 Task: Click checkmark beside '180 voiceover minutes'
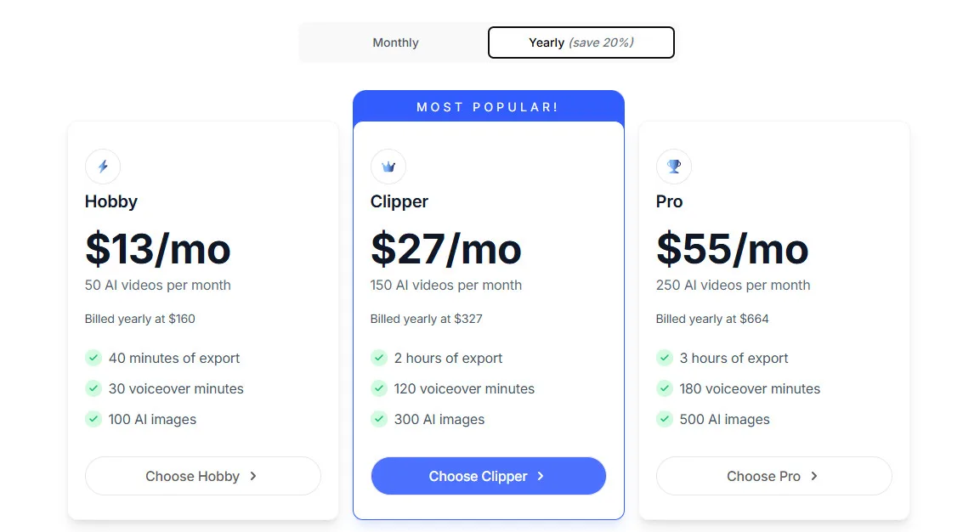(665, 388)
